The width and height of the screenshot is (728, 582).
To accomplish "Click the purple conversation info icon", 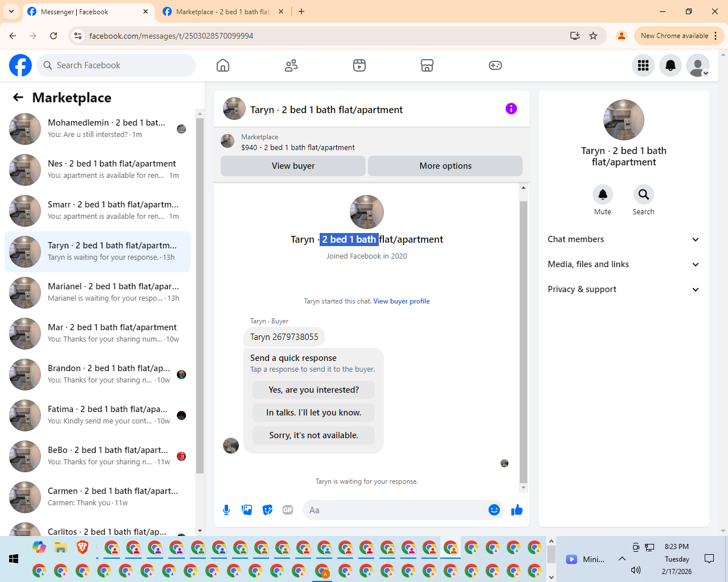I will (511, 109).
